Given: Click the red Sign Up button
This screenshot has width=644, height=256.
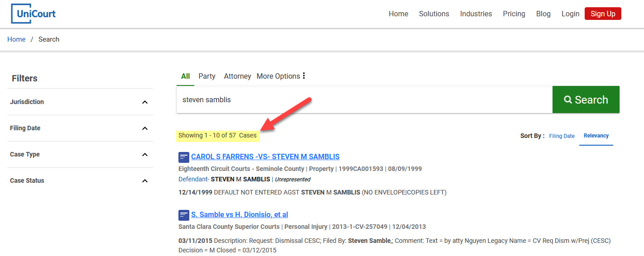Looking at the screenshot, I should [603, 14].
